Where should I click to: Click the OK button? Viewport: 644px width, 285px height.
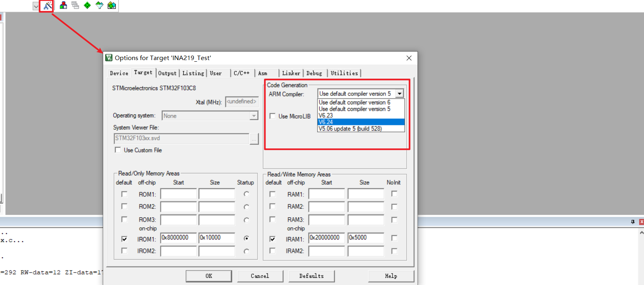[x=209, y=276]
